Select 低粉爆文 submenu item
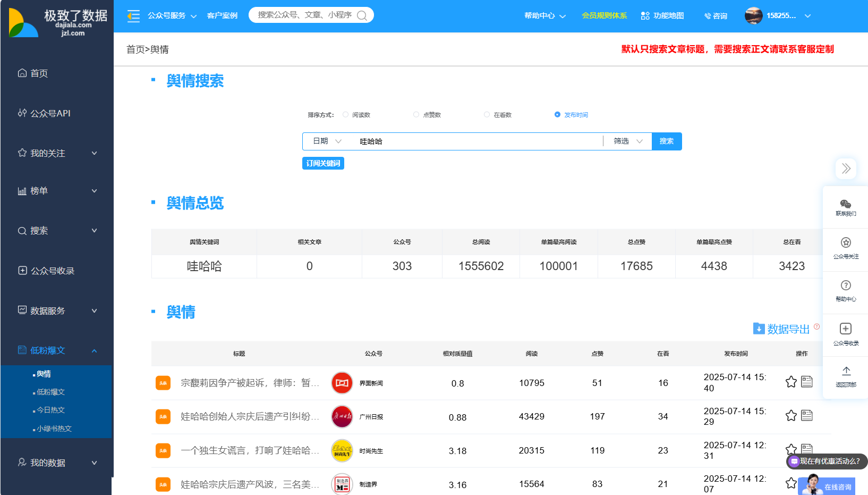This screenshot has width=868, height=495. [50, 392]
